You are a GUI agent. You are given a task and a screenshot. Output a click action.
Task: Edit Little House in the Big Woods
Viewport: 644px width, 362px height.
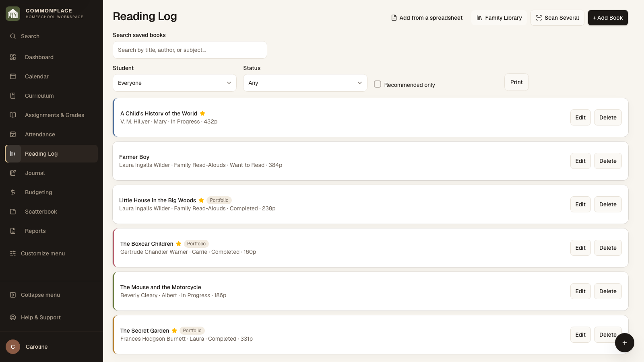[x=580, y=204]
